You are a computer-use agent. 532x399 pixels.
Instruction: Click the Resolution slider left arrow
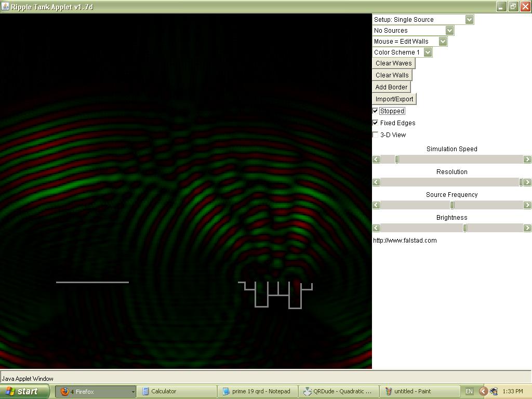click(x=376, y=182)
